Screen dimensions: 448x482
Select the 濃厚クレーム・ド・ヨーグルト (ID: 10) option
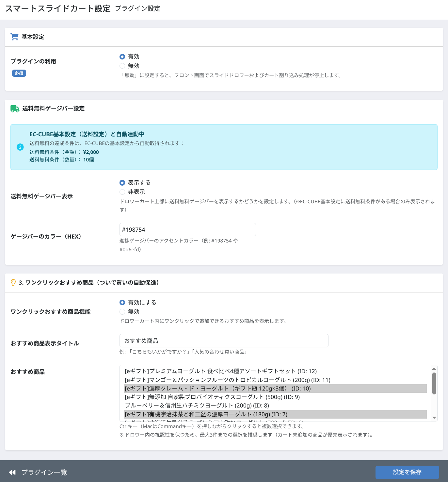point(276,389)
